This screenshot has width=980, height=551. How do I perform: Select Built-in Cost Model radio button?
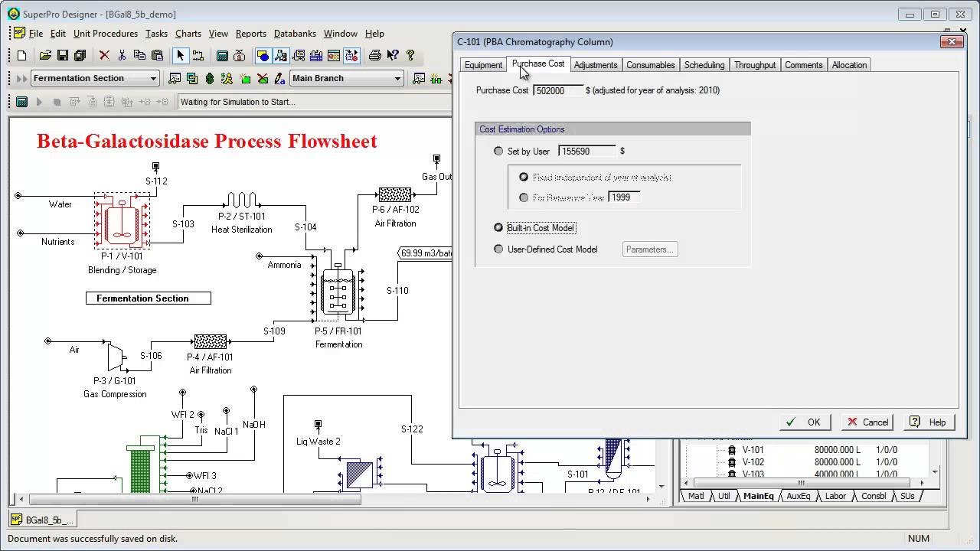[x=499, y=228]
